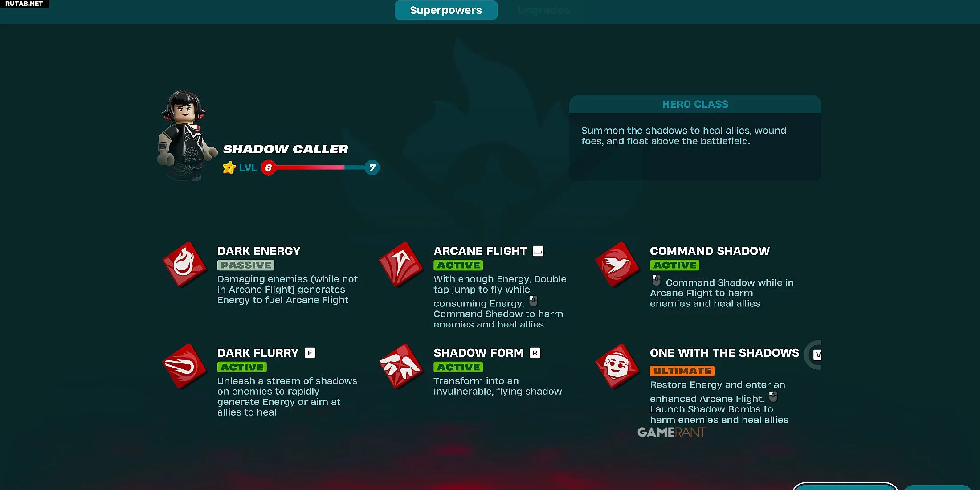Click the Arcane Flight ability icon

[401, 265]
